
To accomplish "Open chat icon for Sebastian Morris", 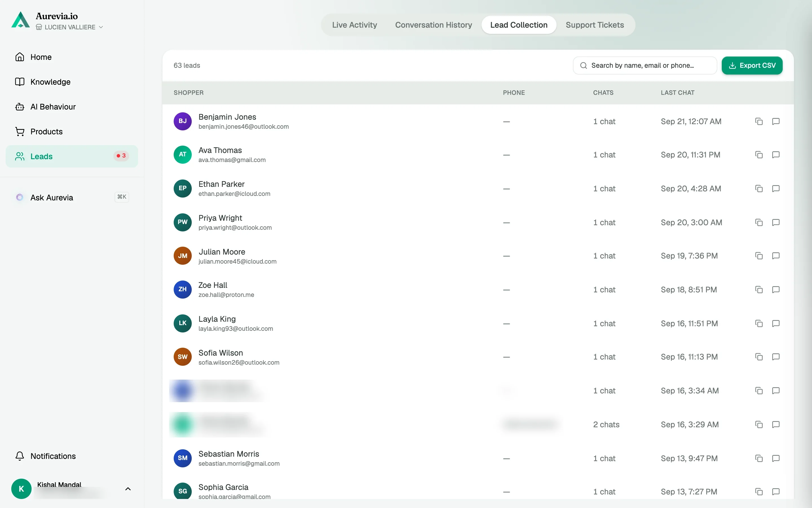I will (x=775, y=458).
